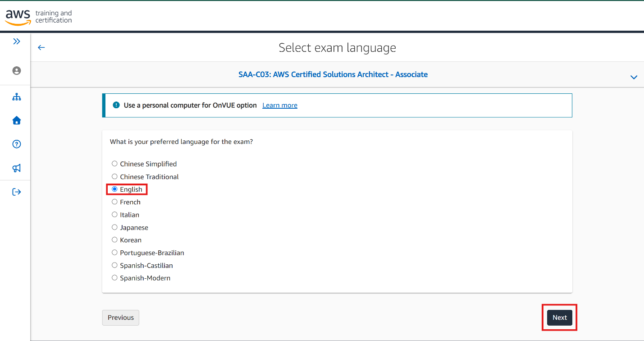Open the Learn more link
Viewport: 644px width, 341px height.
pyautogui.click(x=280, y=105)
